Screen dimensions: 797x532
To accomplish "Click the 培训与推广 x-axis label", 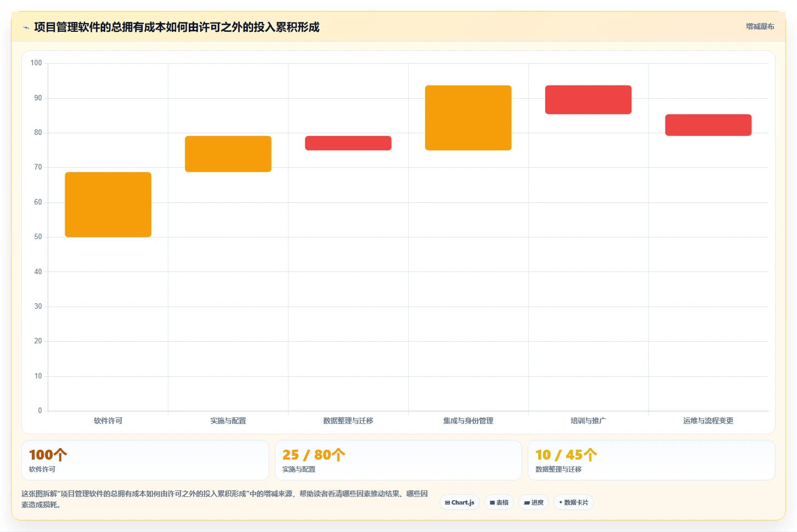I will pyautogui.click(x=589, y=421).
